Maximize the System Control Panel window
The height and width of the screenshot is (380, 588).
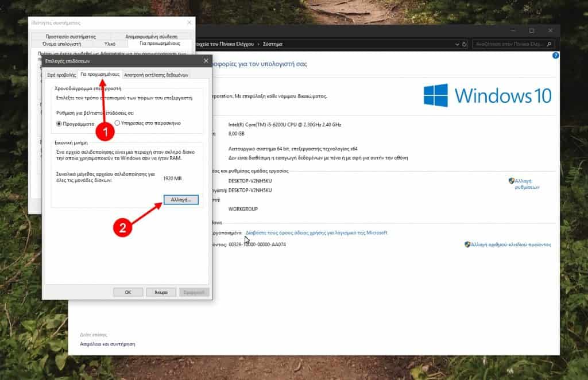tap(531, 31)
